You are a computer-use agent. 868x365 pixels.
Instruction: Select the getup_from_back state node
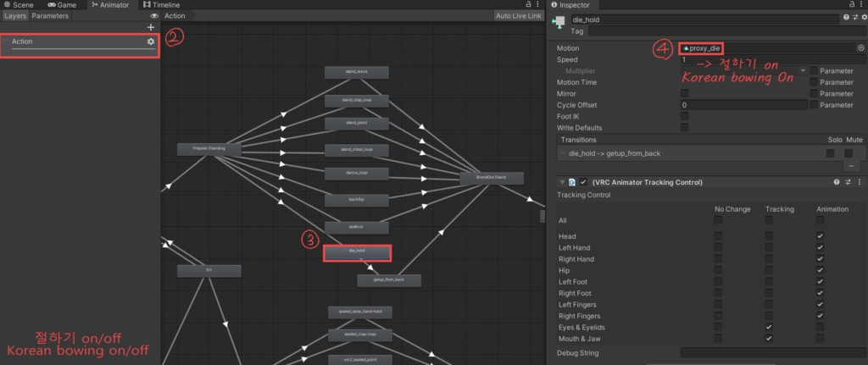click(389, 280)
